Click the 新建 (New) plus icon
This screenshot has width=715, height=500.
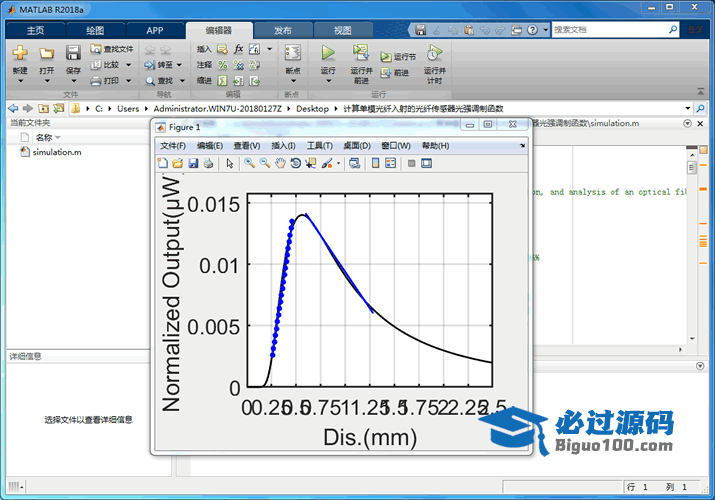(20, 53)
